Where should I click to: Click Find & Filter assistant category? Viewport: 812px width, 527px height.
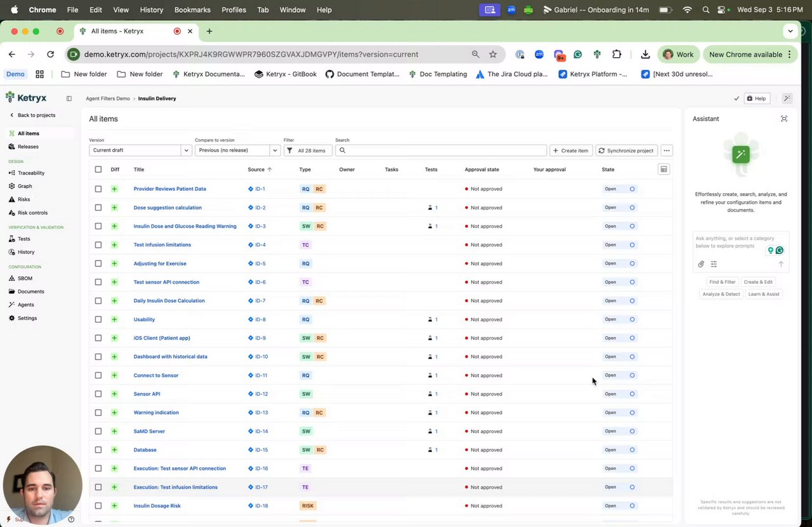coord(722,282)
